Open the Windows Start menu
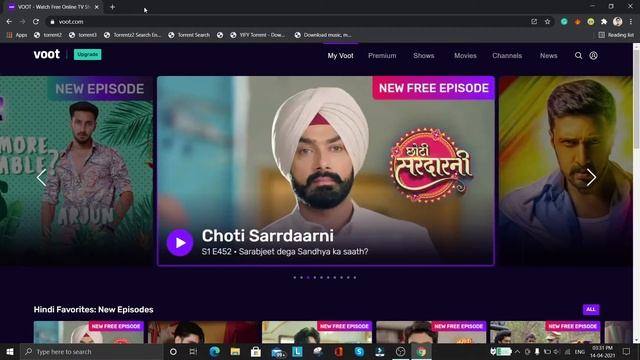 pyautogui.click(x=10, y=351)
